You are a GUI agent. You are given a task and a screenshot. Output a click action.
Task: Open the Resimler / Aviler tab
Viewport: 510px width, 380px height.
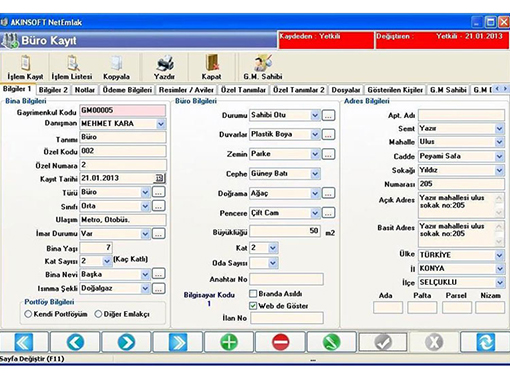[x=186, y=90]
